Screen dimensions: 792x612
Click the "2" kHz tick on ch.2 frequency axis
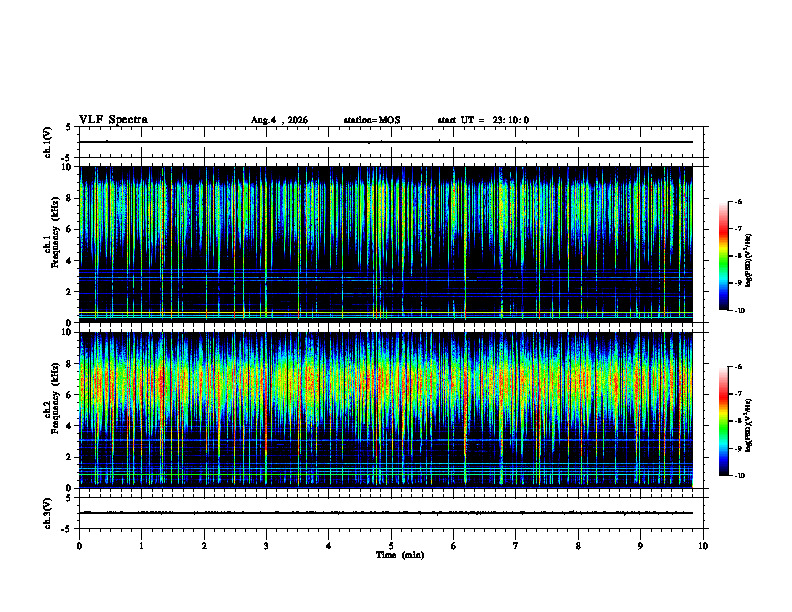pyautogui.click(x=70, y=457)
